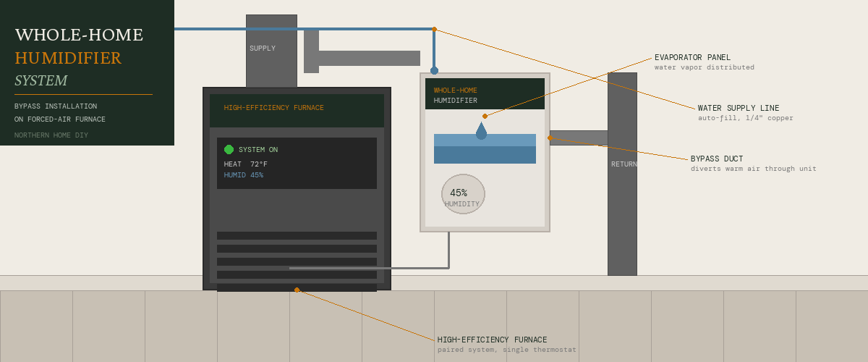The height and width of the screenshot is (362, 868).
Task: Click the blue water reservoir panel
Action: [485, 148]
